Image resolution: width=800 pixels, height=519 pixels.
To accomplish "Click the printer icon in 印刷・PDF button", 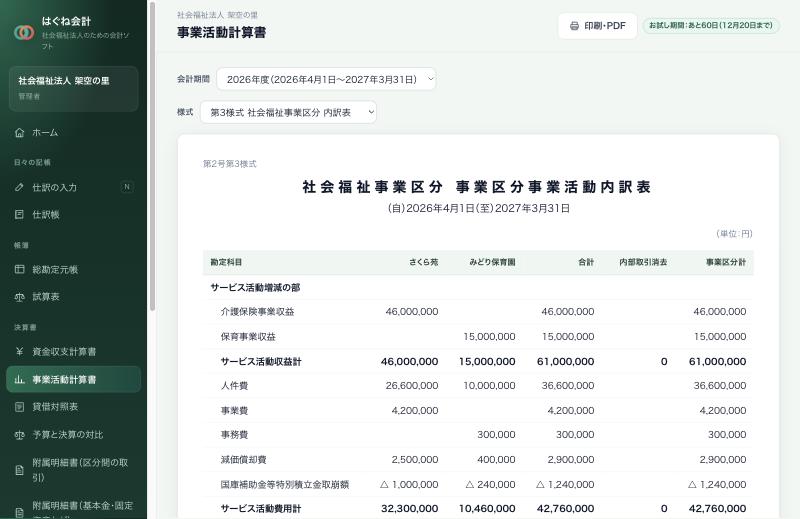I will pyautogui.click(x=574, y=26).
